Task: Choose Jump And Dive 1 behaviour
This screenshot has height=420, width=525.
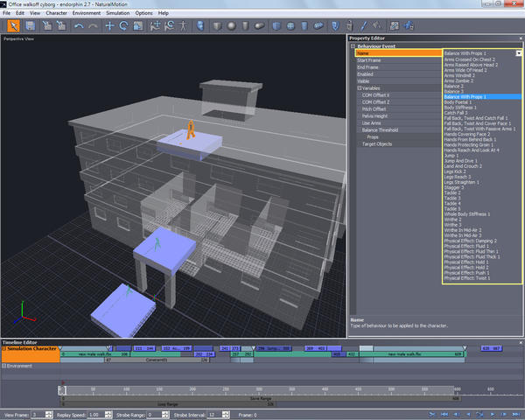Action: 461,161
